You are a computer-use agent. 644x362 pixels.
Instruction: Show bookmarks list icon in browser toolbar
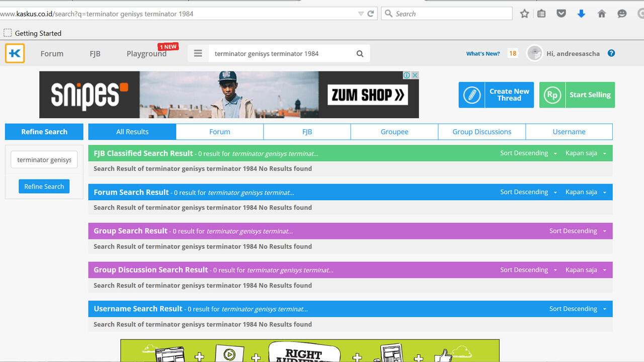(541, 14)
